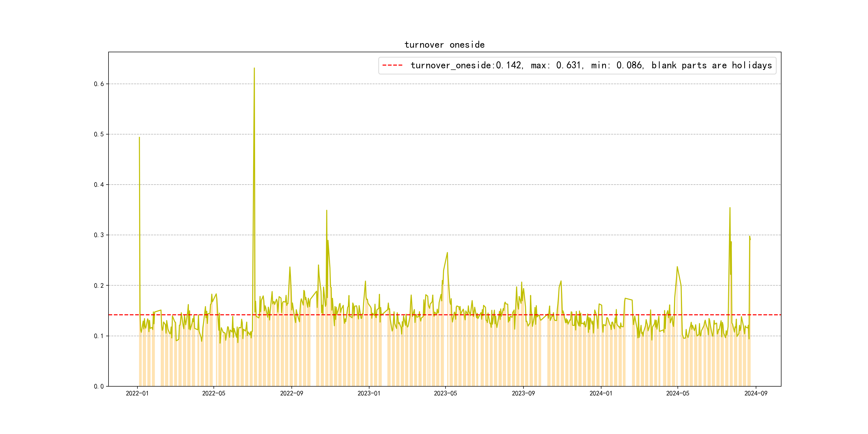Viewport: 868px width, 434px height.
Task: Click the chart title 'turnover oneside'
Action: [x=444, y=45]
